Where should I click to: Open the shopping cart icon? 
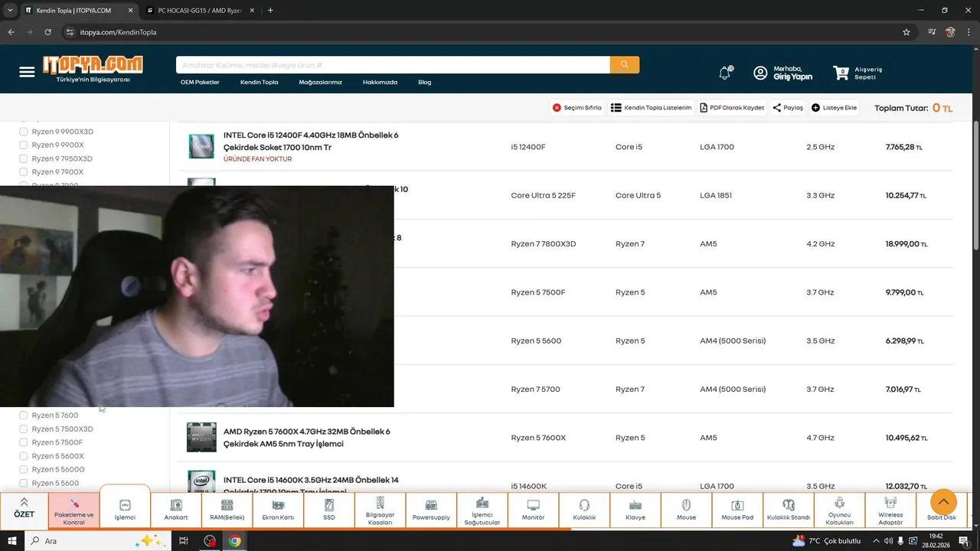841,73
